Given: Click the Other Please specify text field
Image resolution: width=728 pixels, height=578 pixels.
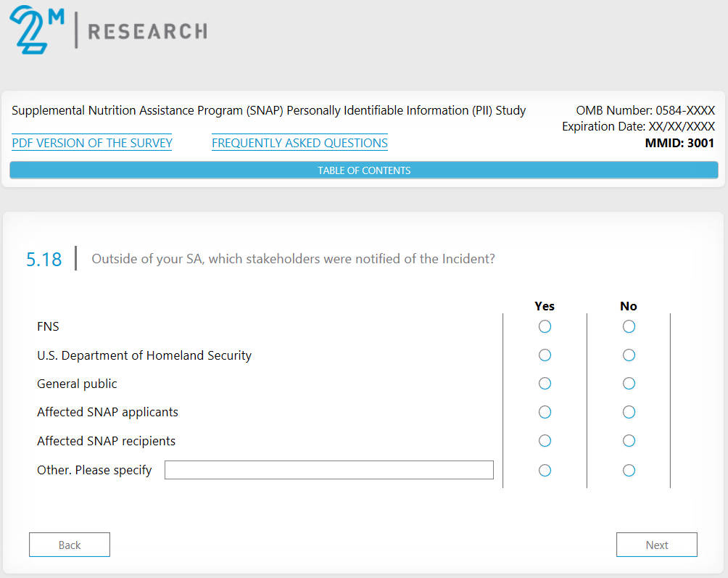Looking at the screenshot, I should pos(328,470).
